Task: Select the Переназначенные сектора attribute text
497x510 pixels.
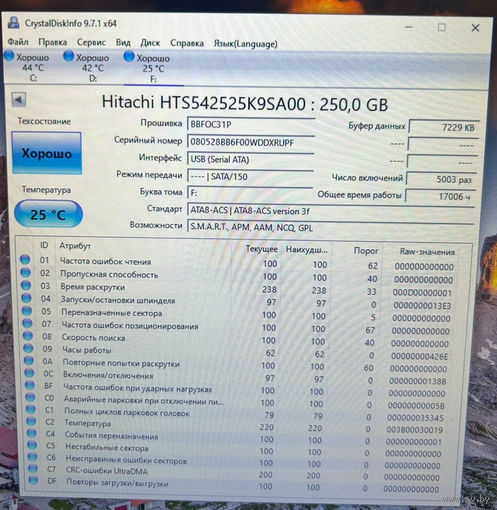Action: click(x=112, y=313)
